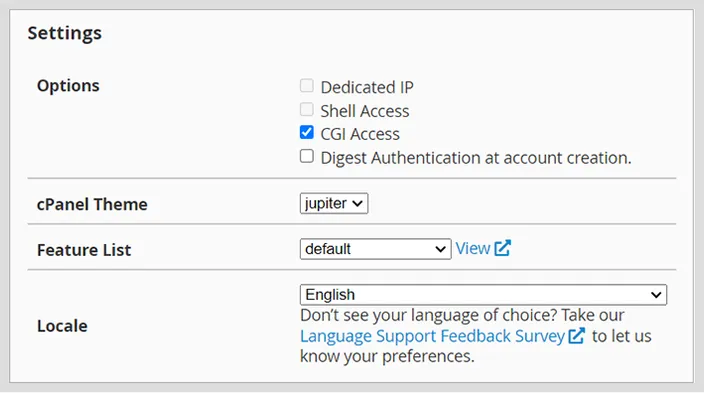Click the Dedicated IP label text
Screen dimensions: 704x393
tap(367, 87)
